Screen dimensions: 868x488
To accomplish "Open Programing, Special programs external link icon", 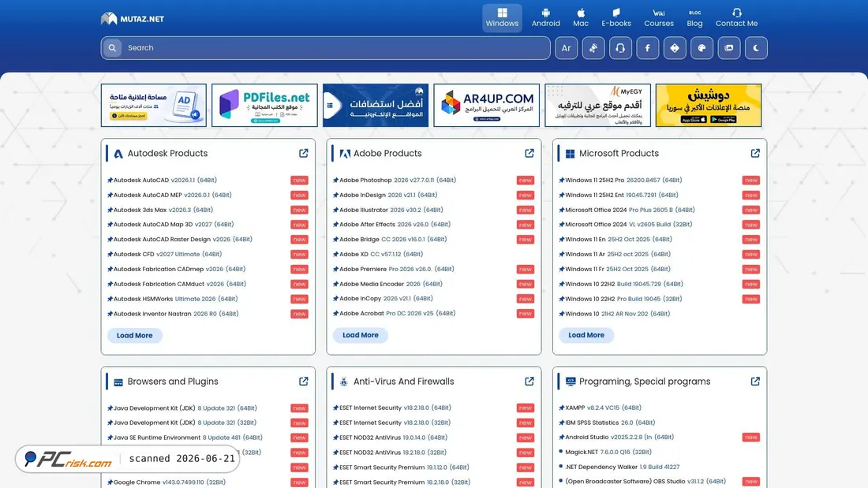I will tap(755, 382).
